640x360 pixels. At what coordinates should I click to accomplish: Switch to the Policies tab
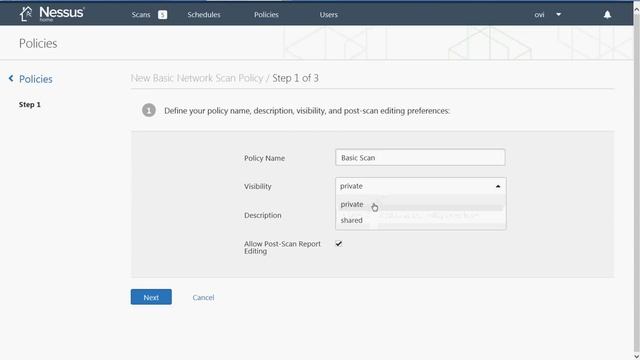(x=266, y=15)
